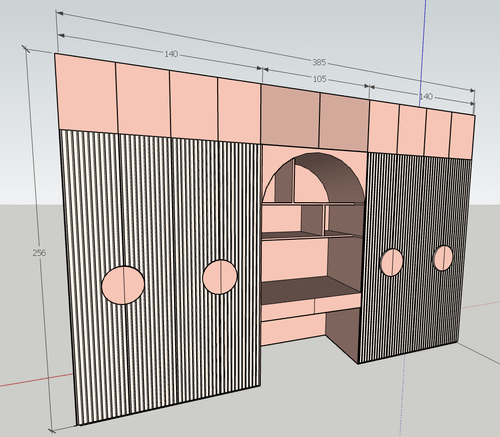Select the 256 height dimension label
Image resolution: width=500 pixels, height=437 pixels.
pyautogui.click(x=39, y=253)
